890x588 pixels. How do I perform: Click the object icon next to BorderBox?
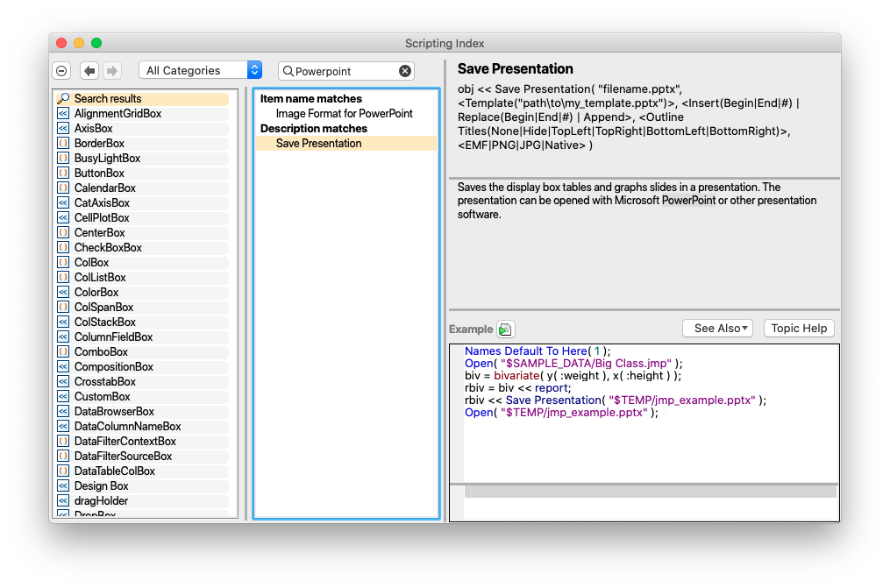click(x=61, y=143)
